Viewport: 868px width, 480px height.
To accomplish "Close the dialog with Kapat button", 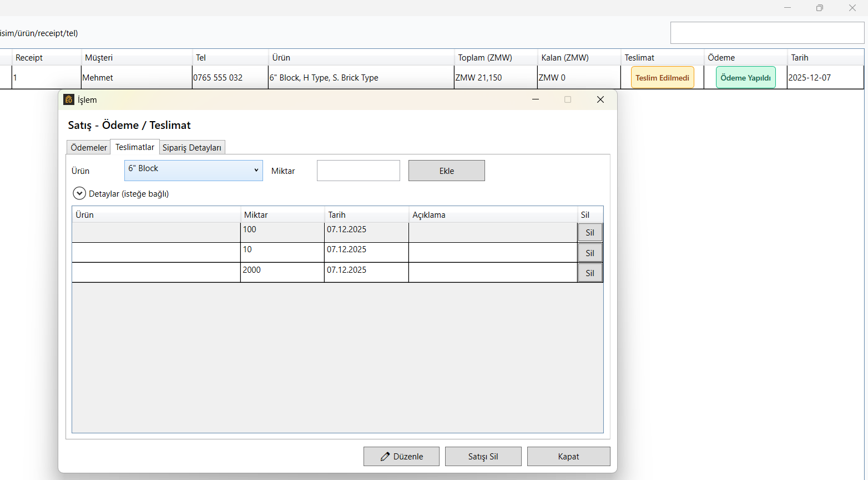I will (569, 456).
